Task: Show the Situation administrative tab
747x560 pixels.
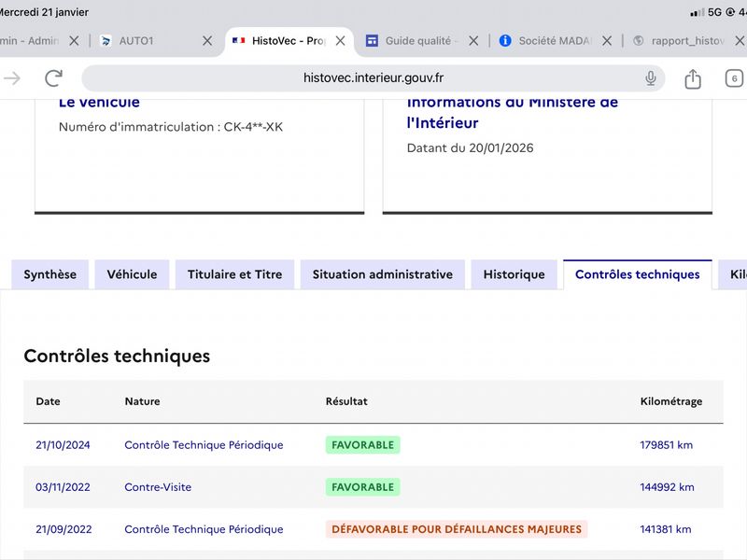Action: (x=382, y=274)
